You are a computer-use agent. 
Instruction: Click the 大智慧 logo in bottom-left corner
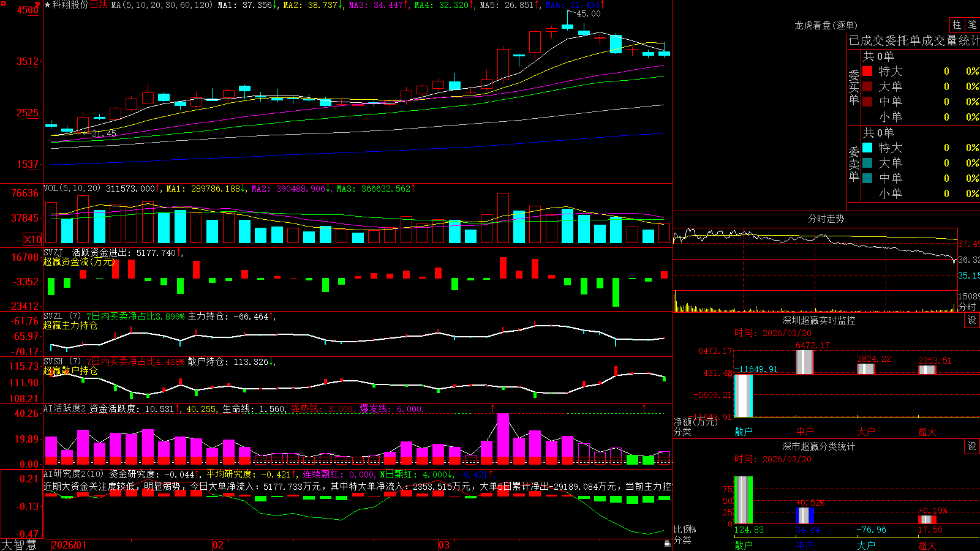19,545
